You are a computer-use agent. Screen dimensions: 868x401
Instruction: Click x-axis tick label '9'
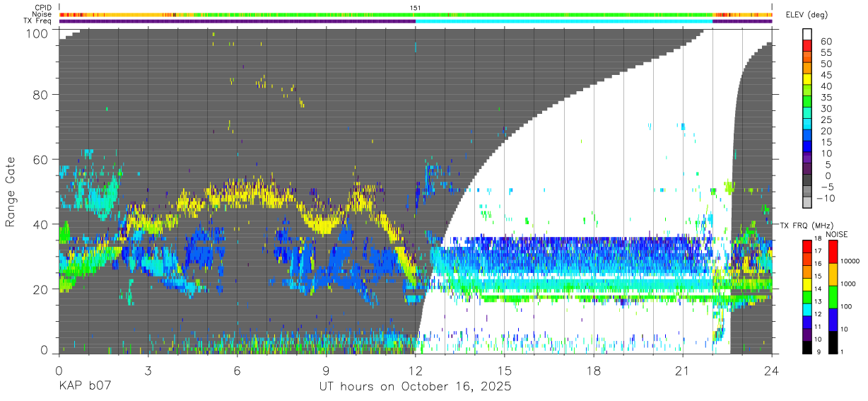(x=326, y=370)
